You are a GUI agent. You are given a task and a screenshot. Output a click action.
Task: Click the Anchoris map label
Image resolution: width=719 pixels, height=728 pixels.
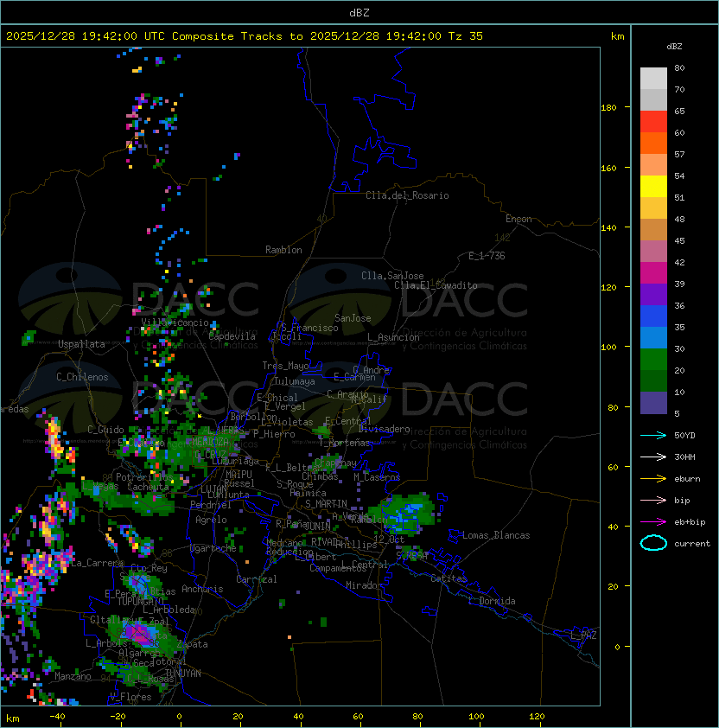(x=202, y=589)
